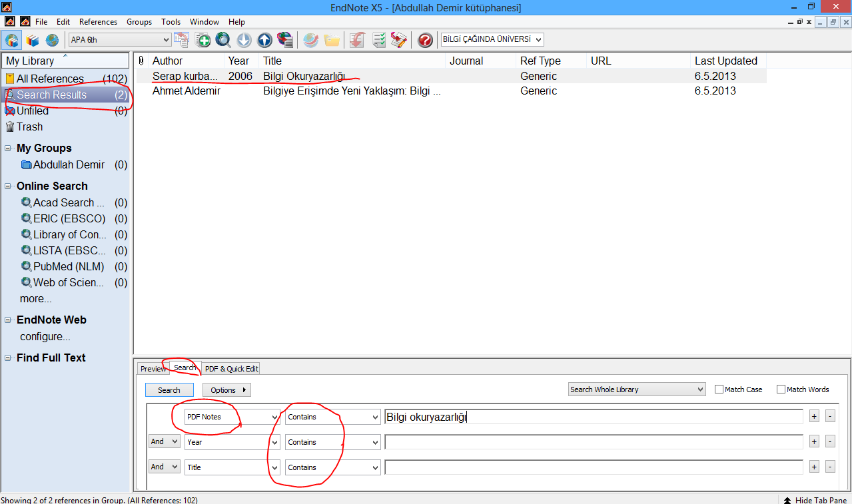Viewport: 852px width, 504px height.
Task: Create a New Reference with green plus icon
Action: tap(203, 40)
